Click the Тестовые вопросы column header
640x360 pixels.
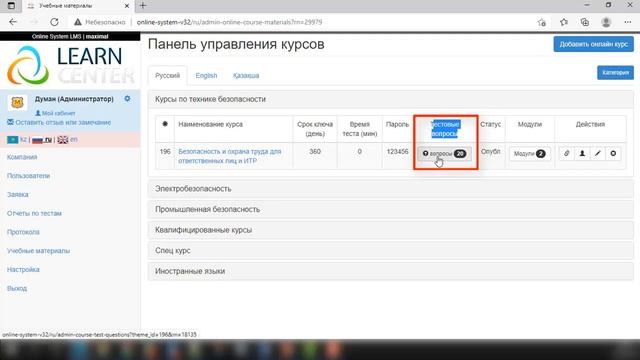tap(445, 129)
